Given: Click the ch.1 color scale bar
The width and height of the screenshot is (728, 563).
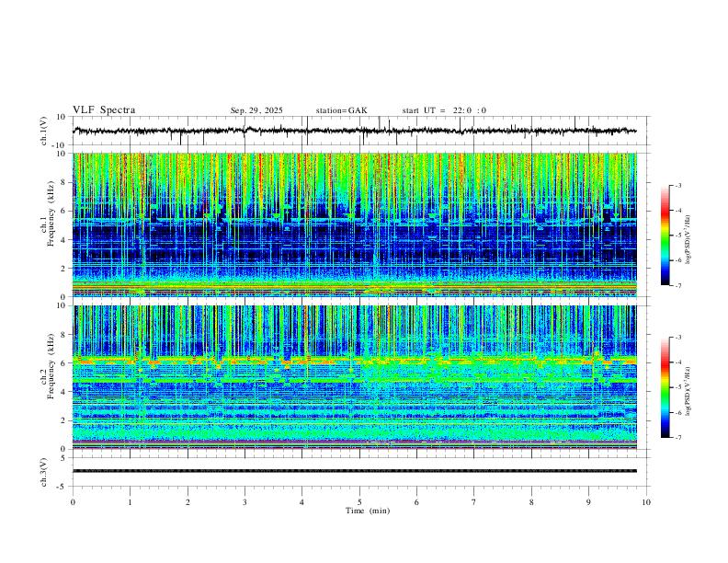Looking at the screenshot, I should [x=665, y=236].
